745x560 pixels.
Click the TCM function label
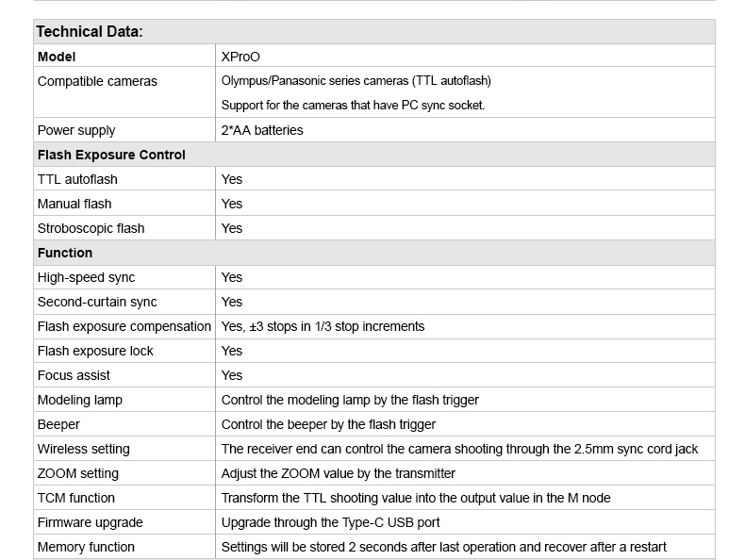pyautogui.click(x=76, y=498)
